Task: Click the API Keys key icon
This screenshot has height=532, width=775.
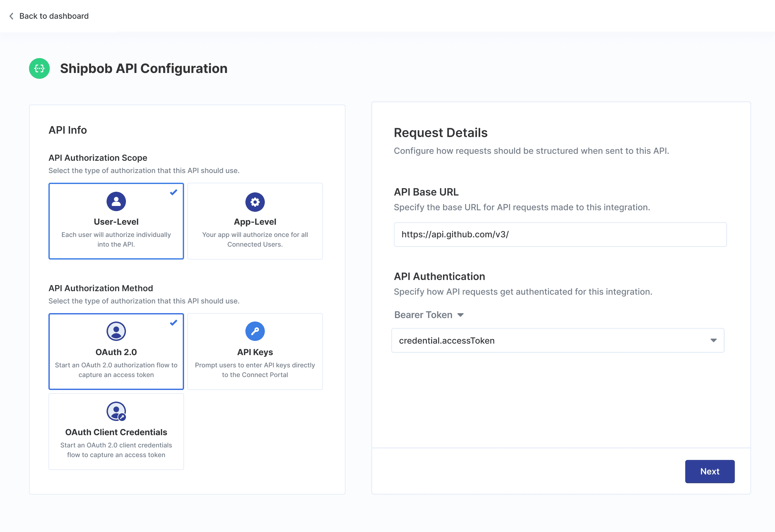Action: pyautogui.click(x=255, y=331)
